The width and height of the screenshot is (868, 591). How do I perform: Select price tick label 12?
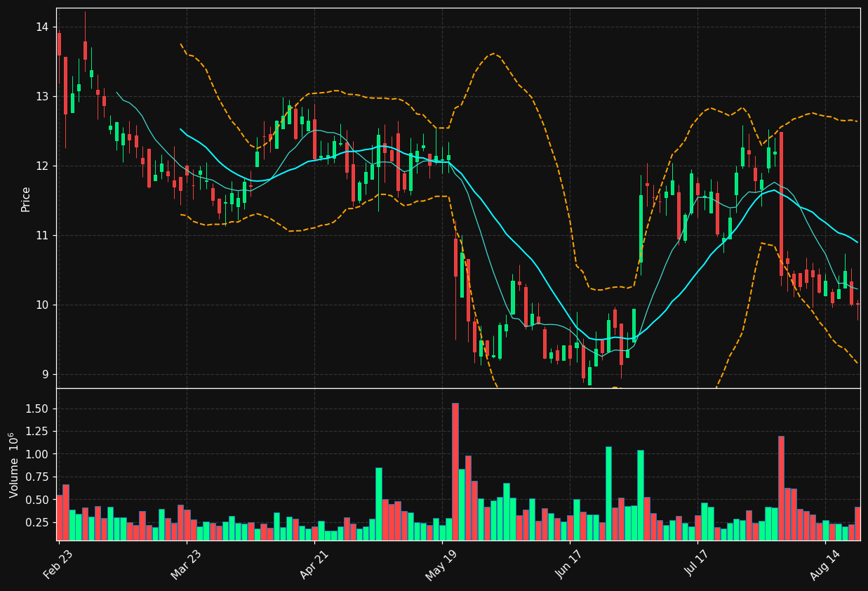click(43, 166)
